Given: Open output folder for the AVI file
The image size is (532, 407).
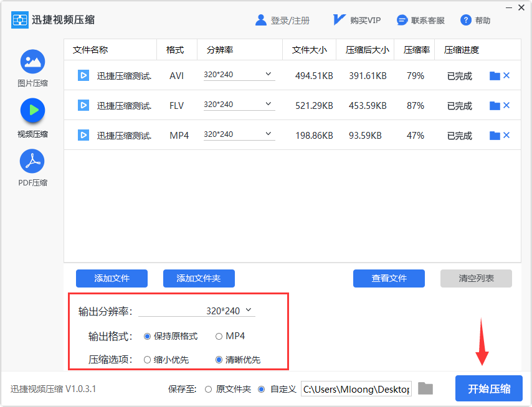Looking at the screenshot, I should coord(495,76).
